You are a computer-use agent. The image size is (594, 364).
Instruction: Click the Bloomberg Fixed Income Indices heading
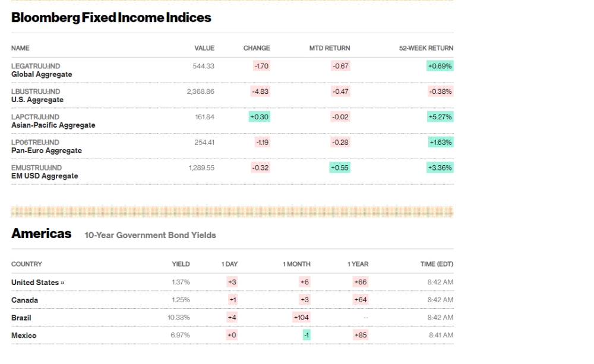pos(111,18)
